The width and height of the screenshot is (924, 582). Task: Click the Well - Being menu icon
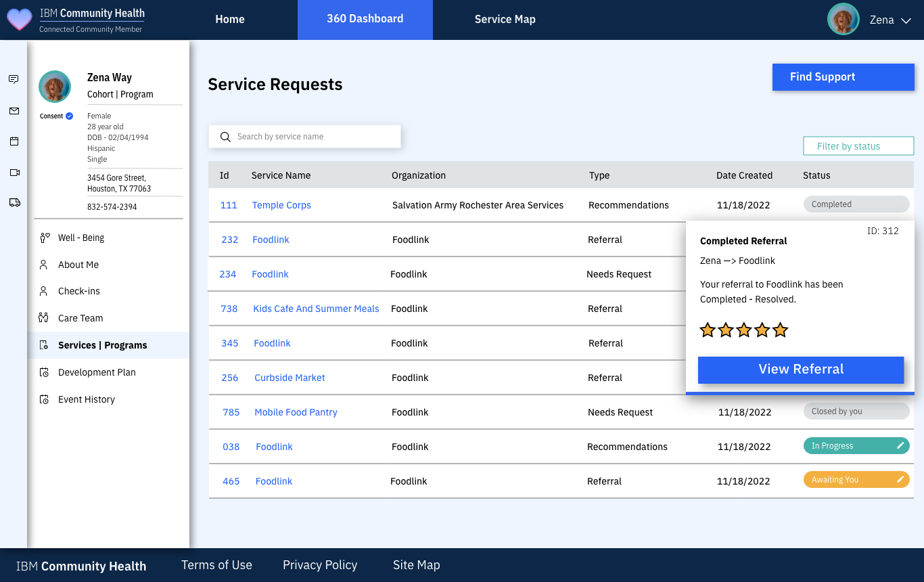point(45,238)
